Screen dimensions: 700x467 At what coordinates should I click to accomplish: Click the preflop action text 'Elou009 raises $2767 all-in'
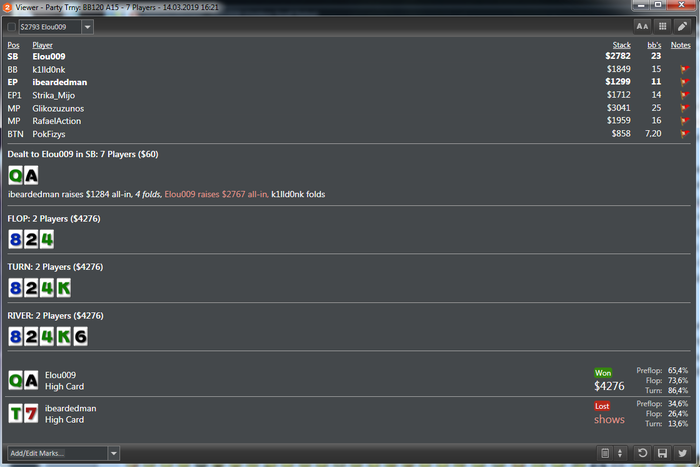point(216,194)
